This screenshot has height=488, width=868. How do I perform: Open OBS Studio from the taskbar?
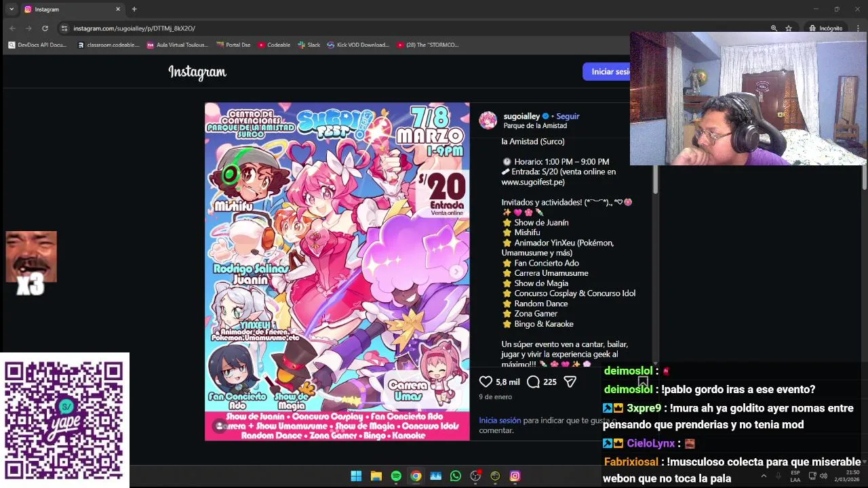click(x=475, y=476)
